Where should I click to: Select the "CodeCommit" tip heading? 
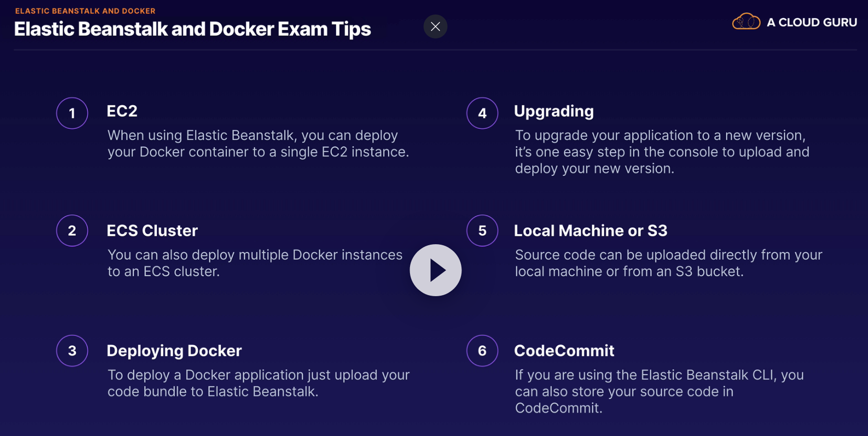coord(564,351)
